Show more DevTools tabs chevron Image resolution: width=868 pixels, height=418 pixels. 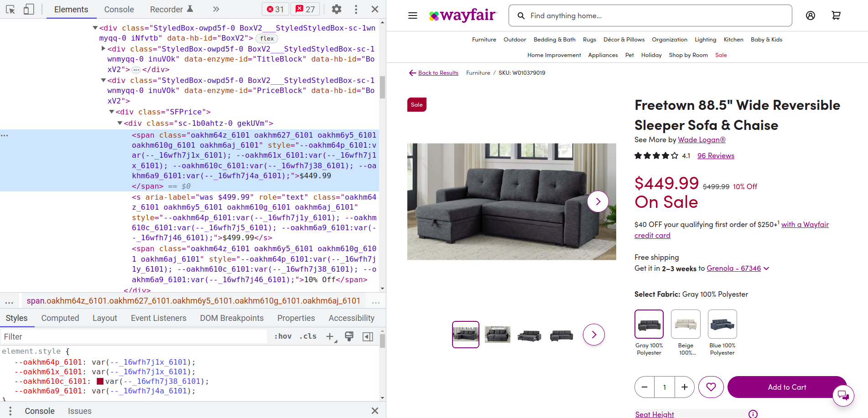216,9
